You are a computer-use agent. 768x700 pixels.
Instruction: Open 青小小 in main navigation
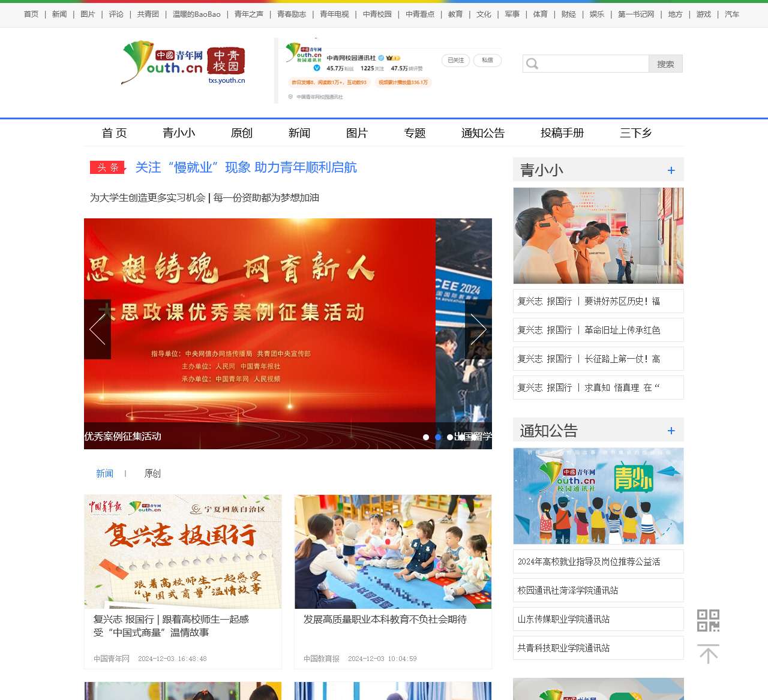tap(179, 133)
